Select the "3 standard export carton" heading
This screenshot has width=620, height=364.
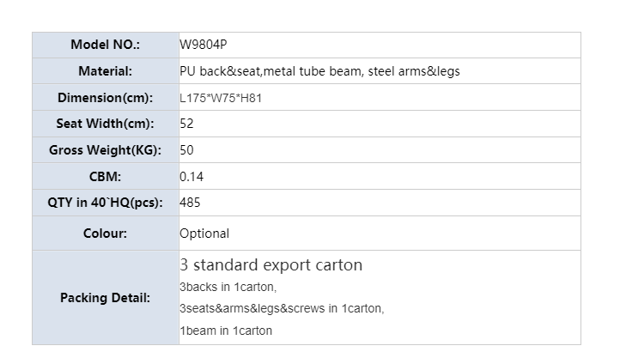click(270, 265)
